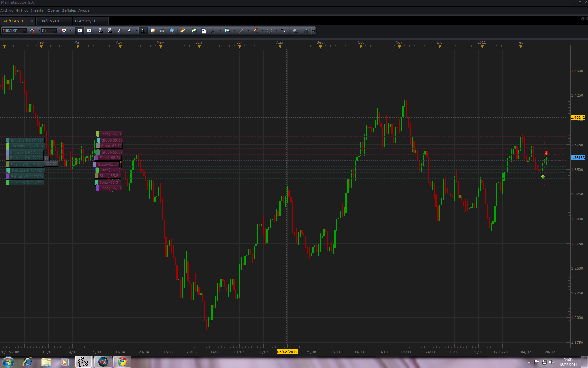Click the 1,40242 price level marker
The image size is (588, 368).
point(578,117)
